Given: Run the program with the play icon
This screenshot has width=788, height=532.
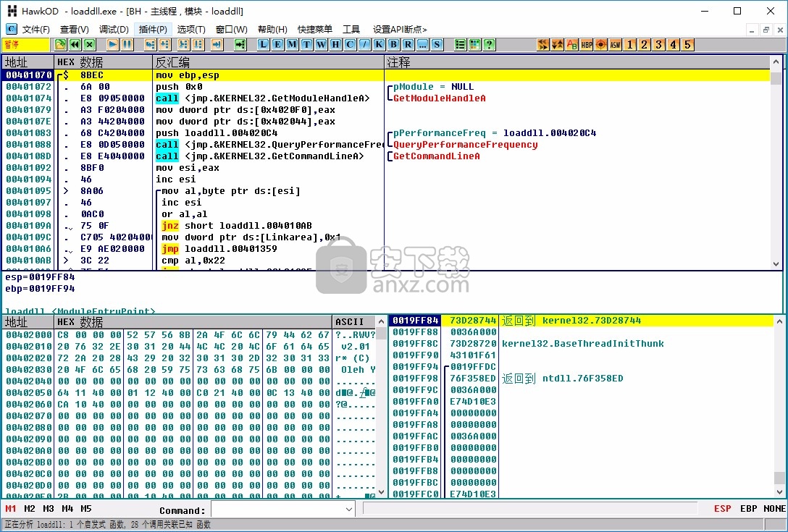Looking at the screenshot, I should pos(112,45).
